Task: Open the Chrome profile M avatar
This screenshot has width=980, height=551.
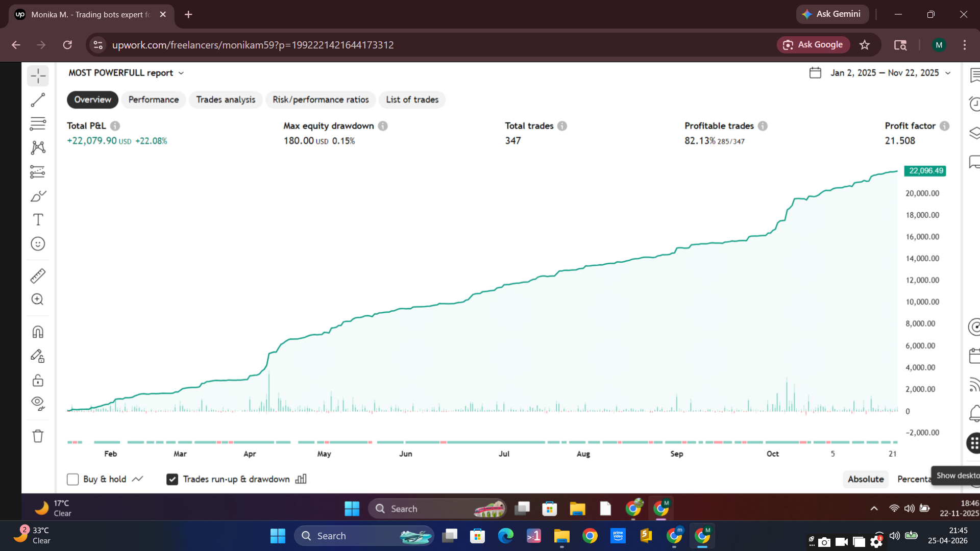Action: coord(939,45)
